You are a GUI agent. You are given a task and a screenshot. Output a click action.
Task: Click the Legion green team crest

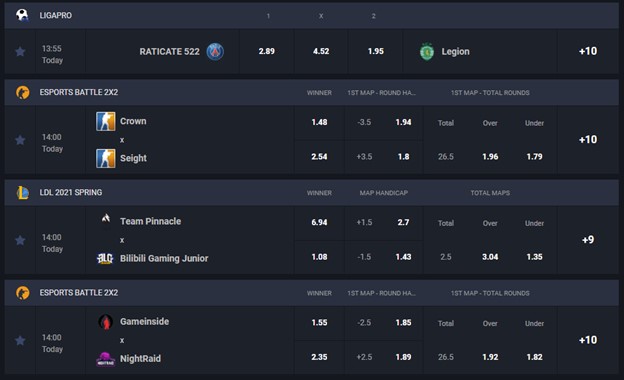pos(427,52)
